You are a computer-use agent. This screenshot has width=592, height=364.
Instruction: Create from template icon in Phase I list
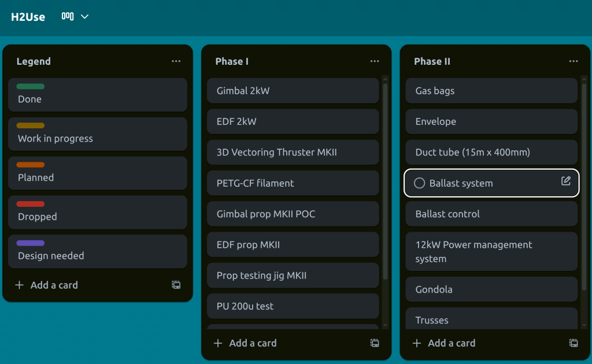[375, 343]
